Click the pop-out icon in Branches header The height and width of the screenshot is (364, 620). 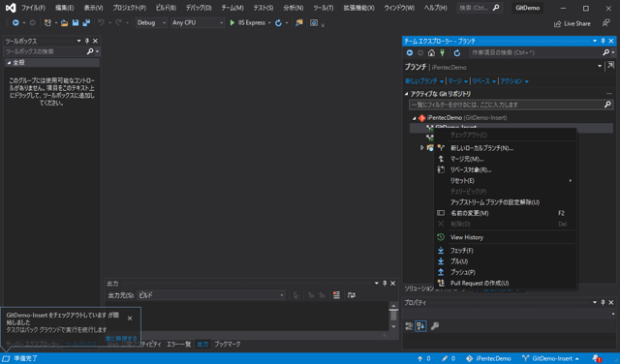pyautogui.click(x=610, y=66)
